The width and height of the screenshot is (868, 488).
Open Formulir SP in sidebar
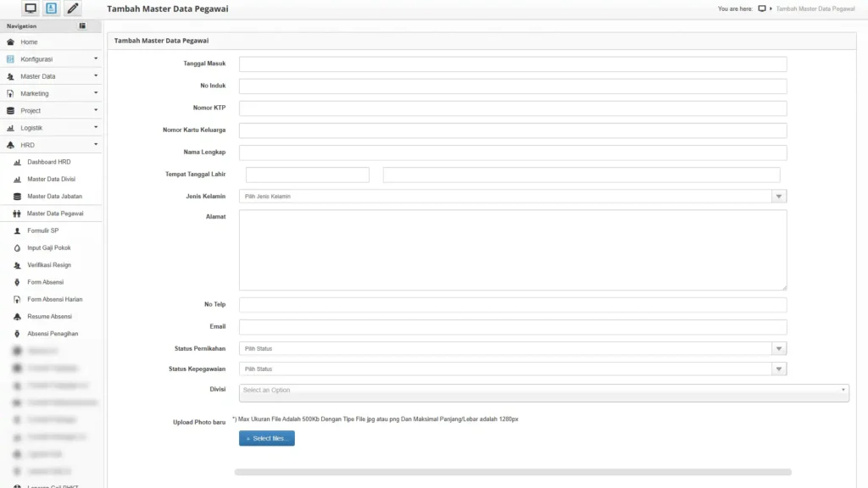[x=42, y=230]
